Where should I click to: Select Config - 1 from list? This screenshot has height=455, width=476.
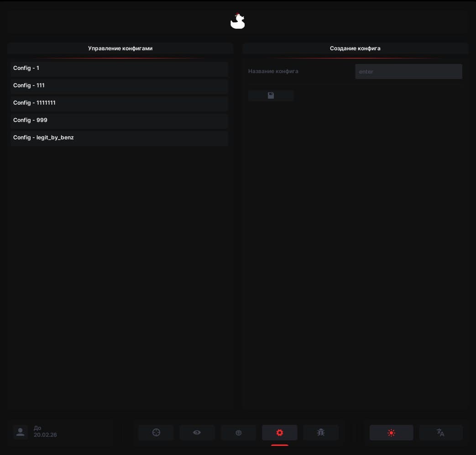pyautogui.click(x=119, y=68)
